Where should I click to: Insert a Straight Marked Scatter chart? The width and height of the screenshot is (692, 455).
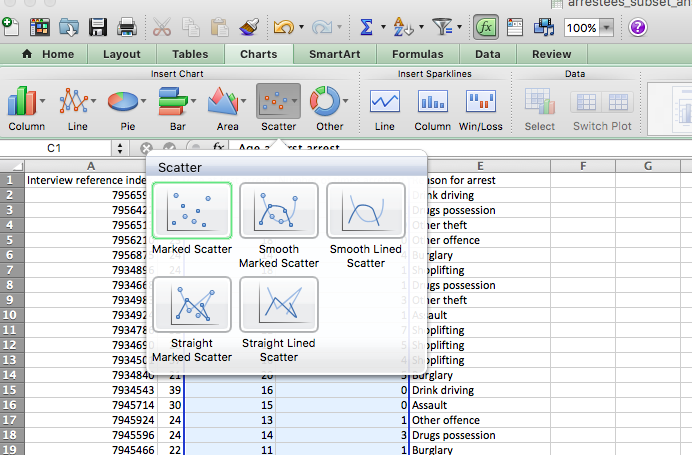(x=192, y=305)
